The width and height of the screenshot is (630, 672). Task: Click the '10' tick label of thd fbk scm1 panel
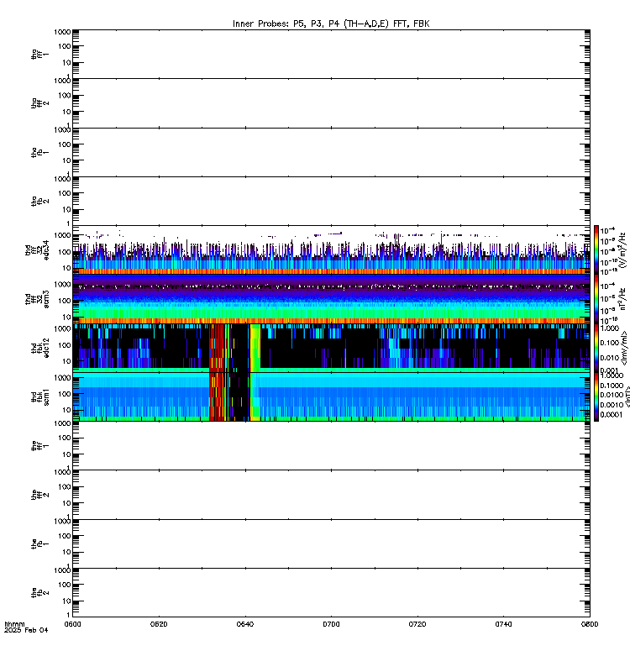pos(66,411)
